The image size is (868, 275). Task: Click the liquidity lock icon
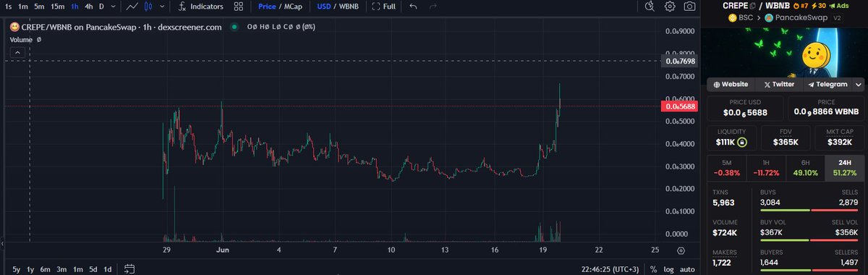click(x=741, y=143)
